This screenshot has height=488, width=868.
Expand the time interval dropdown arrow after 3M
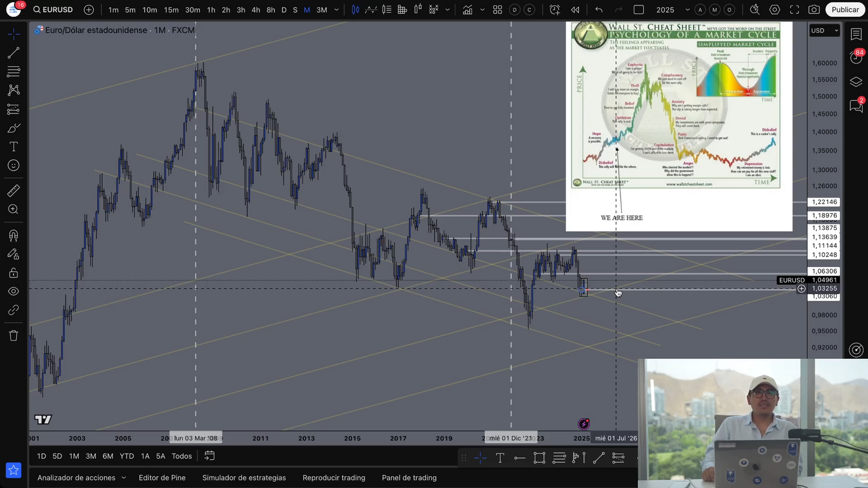pos(336,10)
